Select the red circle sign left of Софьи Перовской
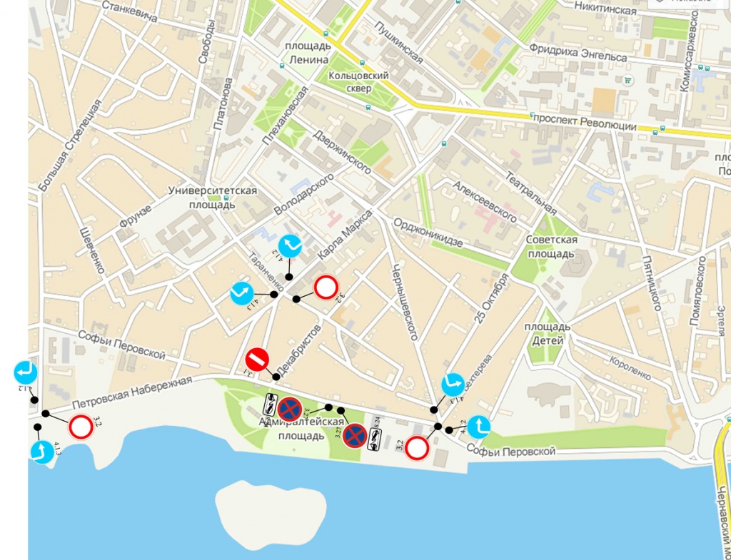This screenshot has height=560, width=731. (417, 449)
